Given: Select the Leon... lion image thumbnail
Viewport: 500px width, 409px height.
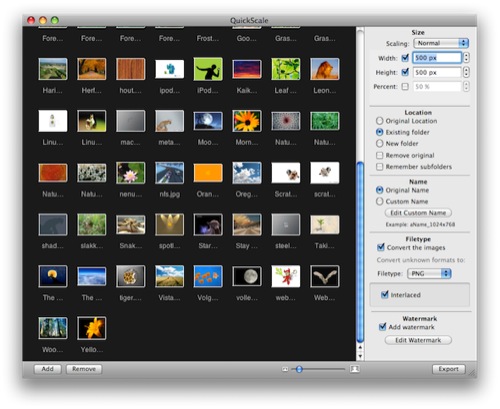Looking at the screenshot, I should pyautogui.click(x=325, y=69).
